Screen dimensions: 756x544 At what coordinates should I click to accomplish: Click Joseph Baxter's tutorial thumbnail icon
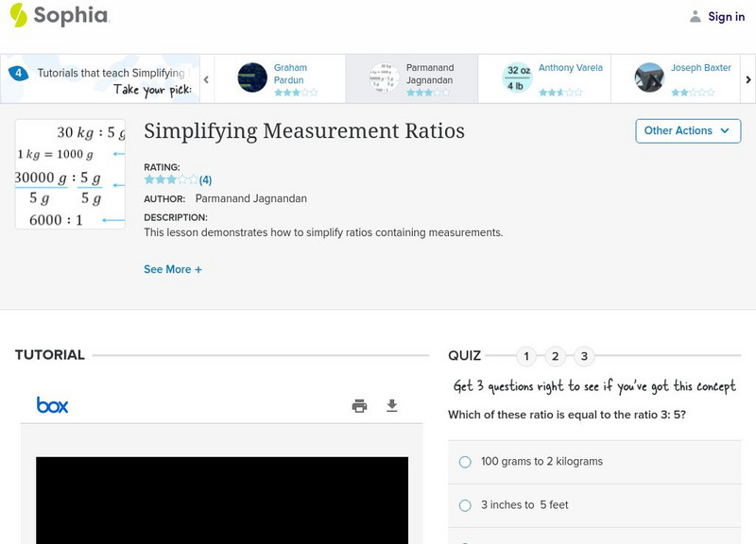coord(649,78)
